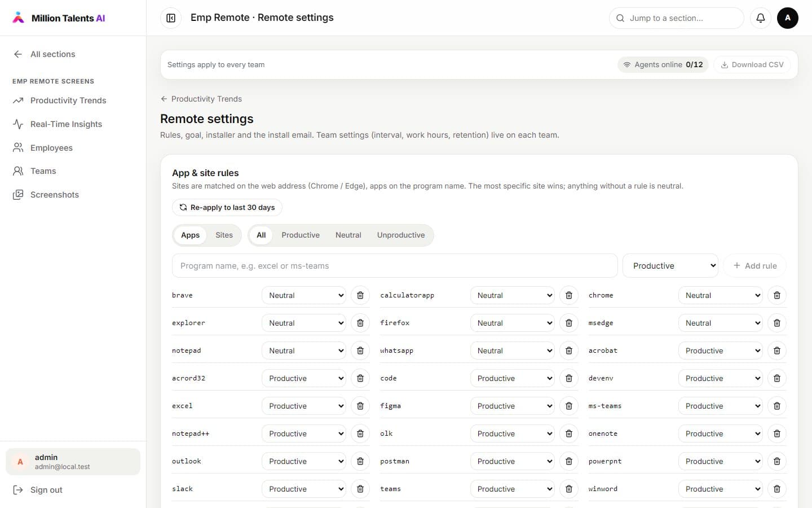Image resolution: width=812 pixels, height=508 pixels.
Task: Remove the acrobat rule
Action: [x=776, y=351]
